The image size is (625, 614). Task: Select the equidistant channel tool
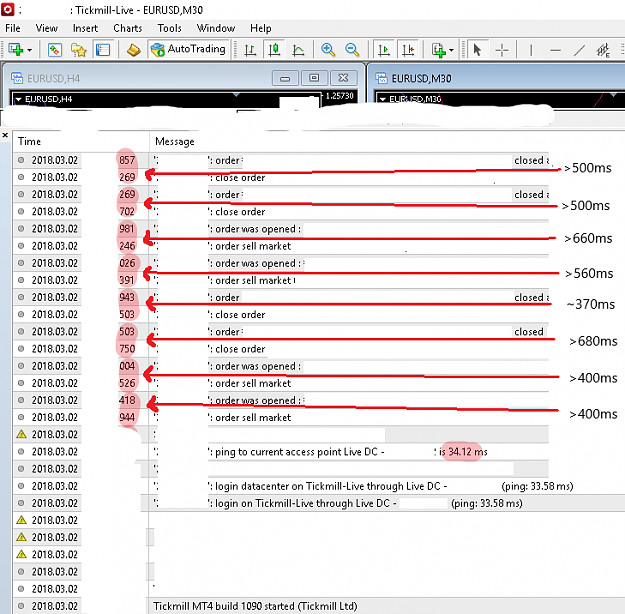603,50
